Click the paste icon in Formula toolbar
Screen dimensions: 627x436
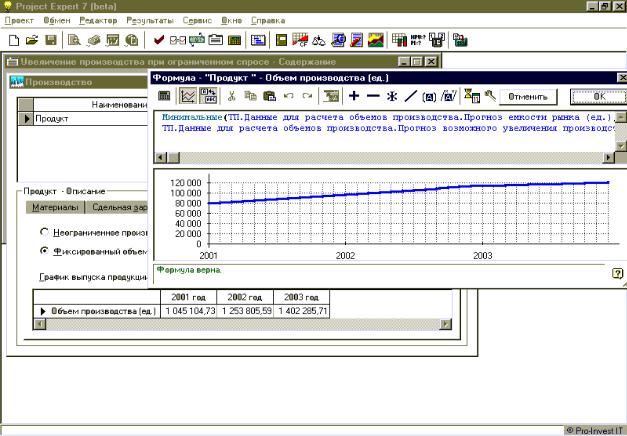[x=270, y=96]
